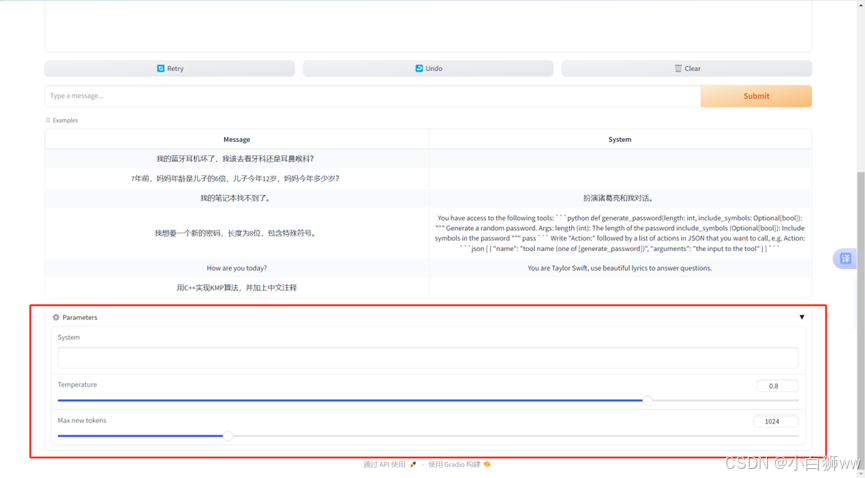The image size is (865, 478).
Task: Choose example '我的蓝牙耳机坏了，我该去看牙科还是耳鼻喉科？'
Action: pyautogui.click(x=236, y=159)
